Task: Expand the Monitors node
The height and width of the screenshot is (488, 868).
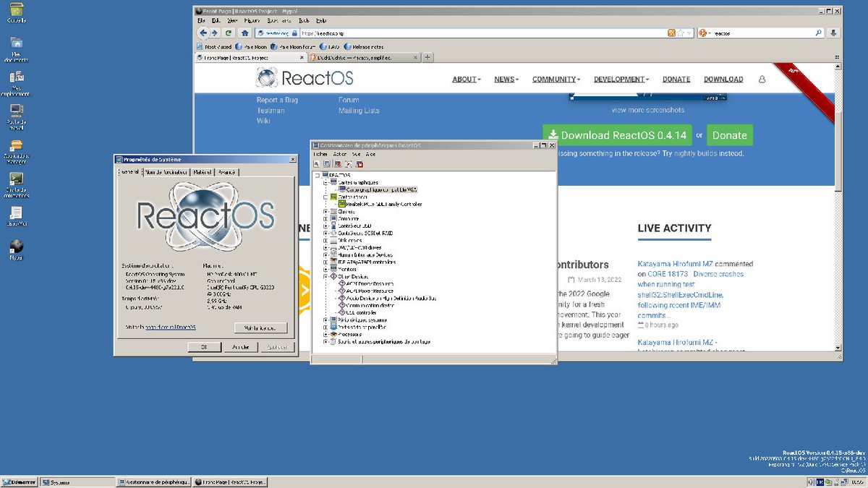Action: 326,269
